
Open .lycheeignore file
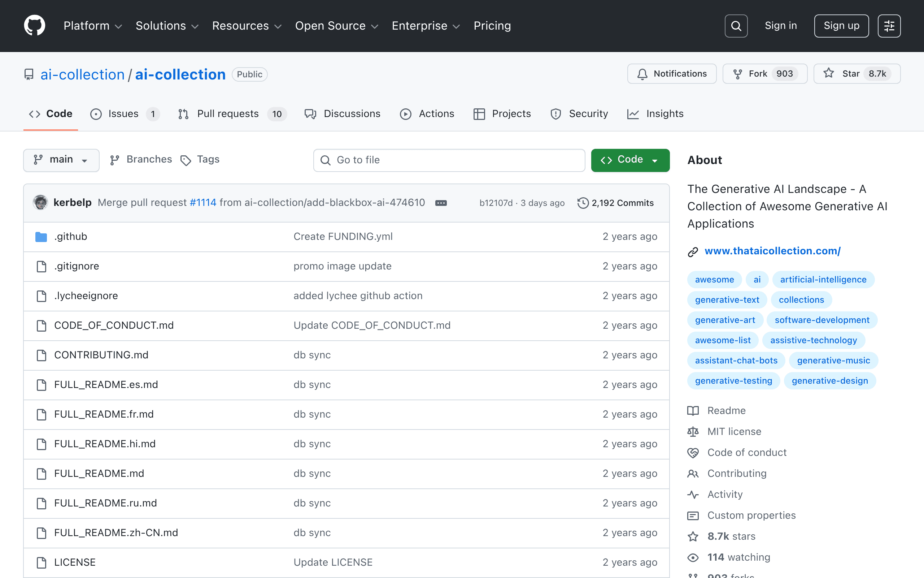click(x=86, y=296)
